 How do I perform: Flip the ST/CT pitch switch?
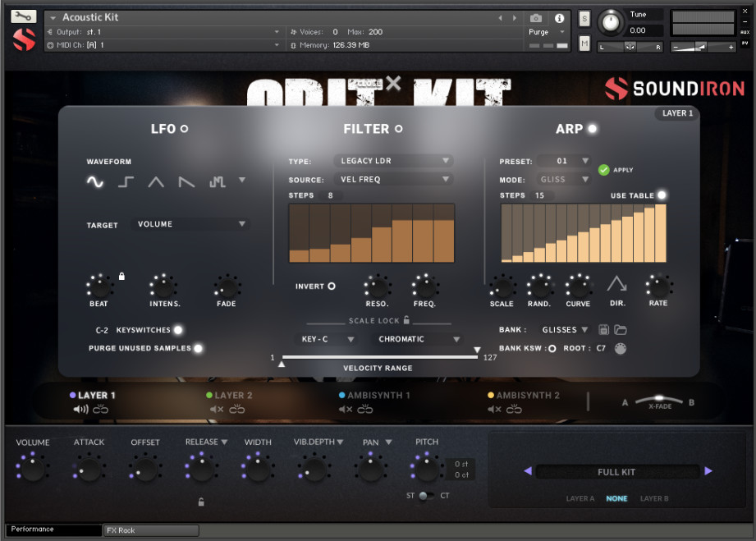426,496
